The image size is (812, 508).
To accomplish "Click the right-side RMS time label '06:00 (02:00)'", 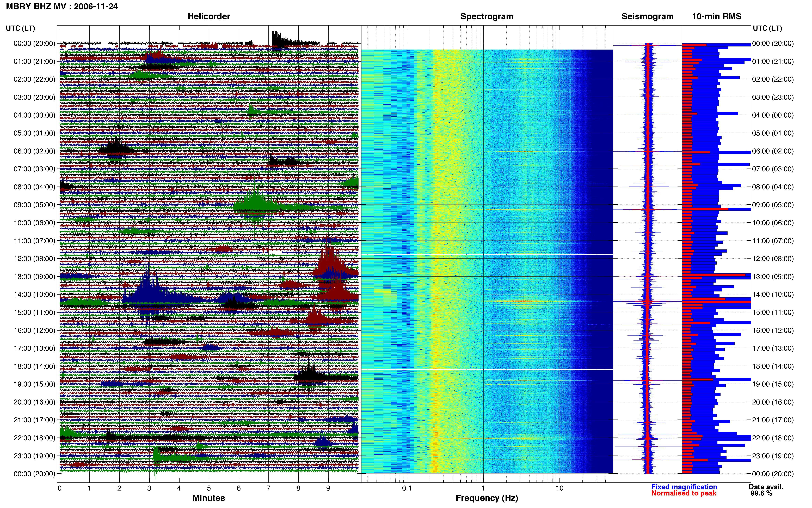I will coord(773,151).
